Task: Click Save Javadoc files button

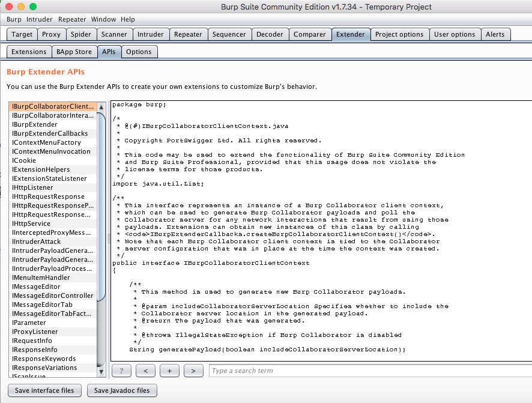Action: (122, 390)
